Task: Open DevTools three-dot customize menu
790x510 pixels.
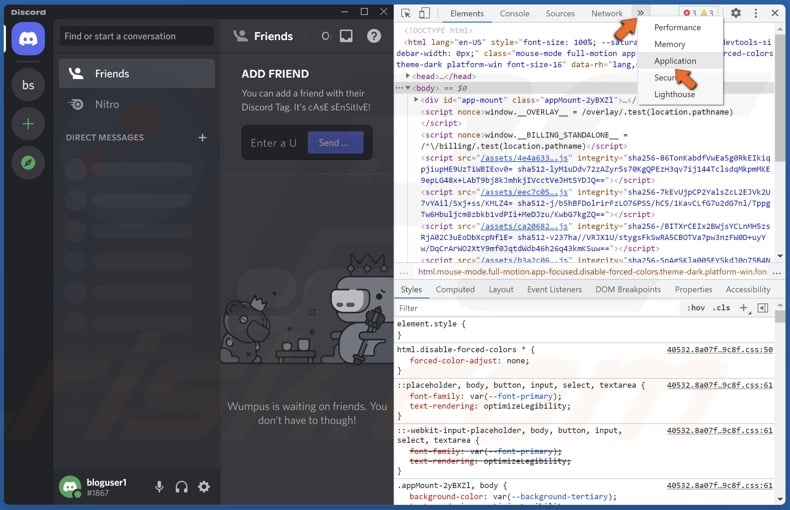Action: pos(755,13)
